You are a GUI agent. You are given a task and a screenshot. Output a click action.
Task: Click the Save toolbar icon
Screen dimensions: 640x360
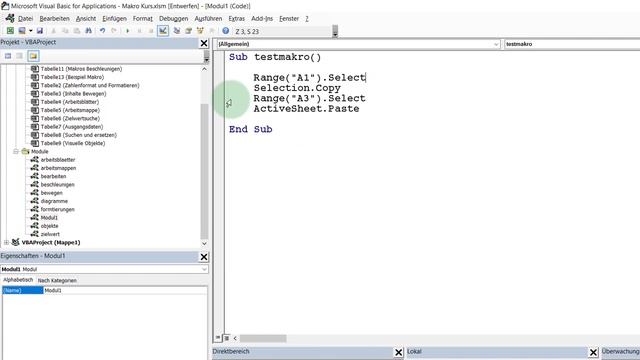click(40, 31)
